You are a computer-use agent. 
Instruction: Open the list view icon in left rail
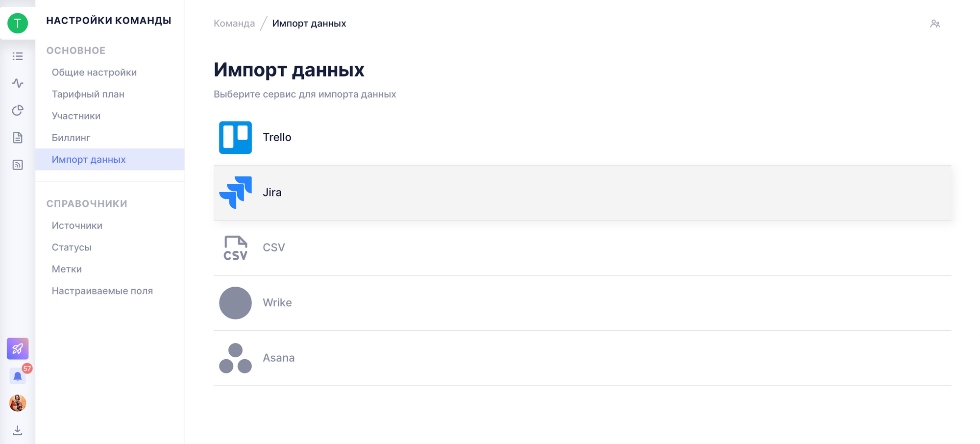pos(18,56)
